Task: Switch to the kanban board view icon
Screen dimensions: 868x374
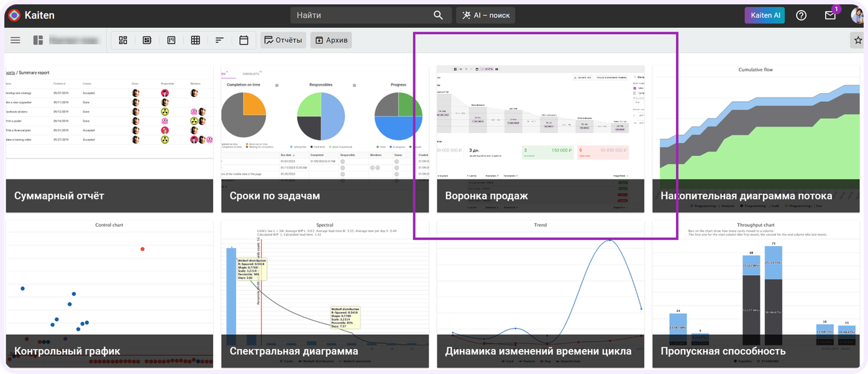Action: click(x=171, y=40)
